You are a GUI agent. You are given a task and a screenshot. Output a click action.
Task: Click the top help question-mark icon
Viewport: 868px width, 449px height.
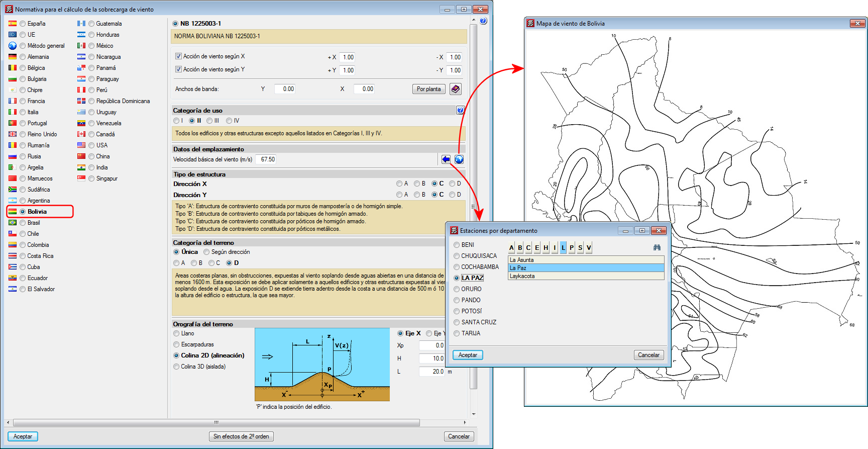[483, 21]
